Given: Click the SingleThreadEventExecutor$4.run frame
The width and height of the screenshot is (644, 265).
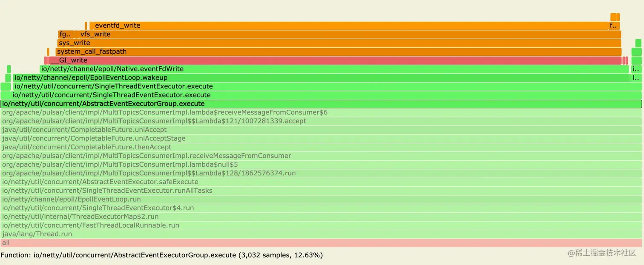Looking at the screenshot, I should click(321, 208).
